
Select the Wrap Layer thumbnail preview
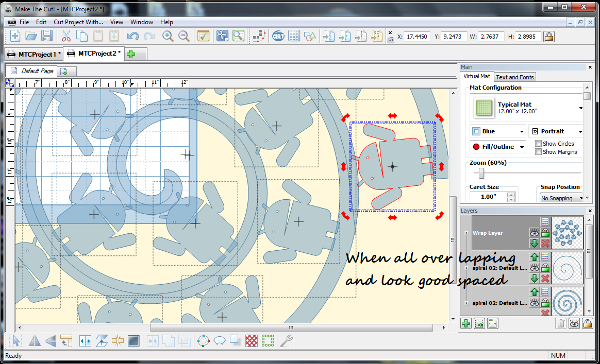click(567, 233)
